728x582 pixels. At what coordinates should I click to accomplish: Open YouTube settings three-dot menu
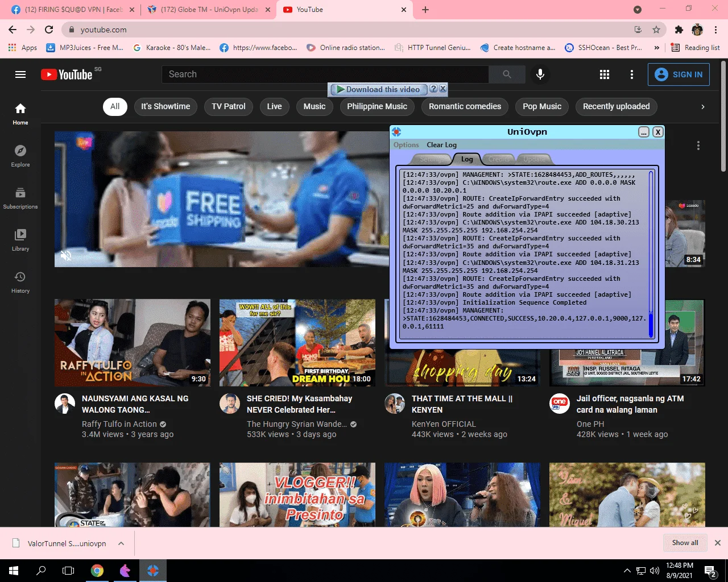coord(631,74)
